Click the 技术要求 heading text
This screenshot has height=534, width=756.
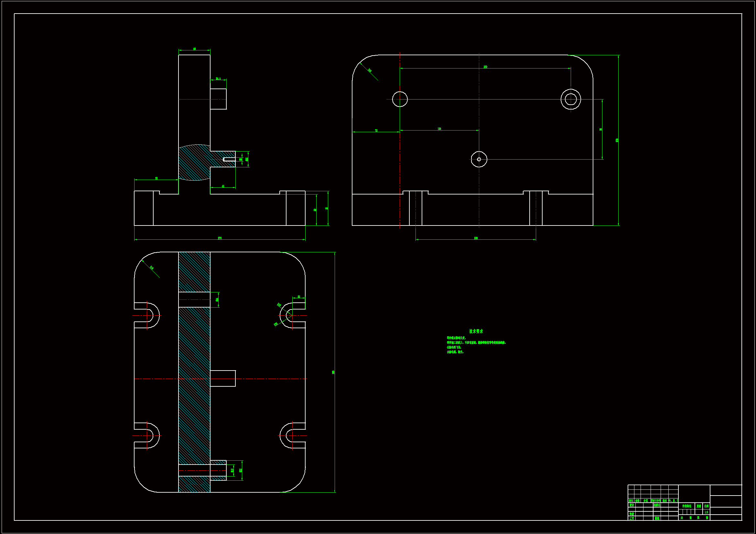click(476, 331)
